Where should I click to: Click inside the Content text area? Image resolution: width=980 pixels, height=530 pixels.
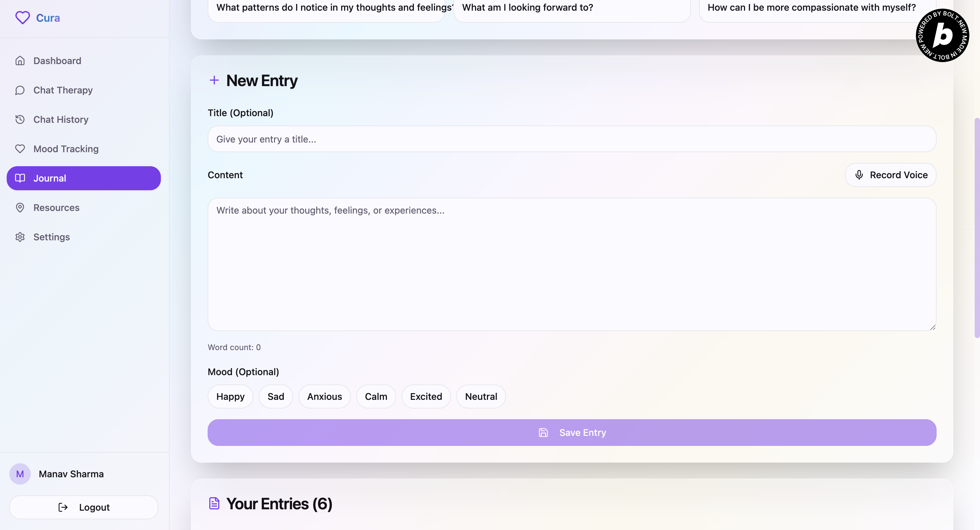click(571, 264)
